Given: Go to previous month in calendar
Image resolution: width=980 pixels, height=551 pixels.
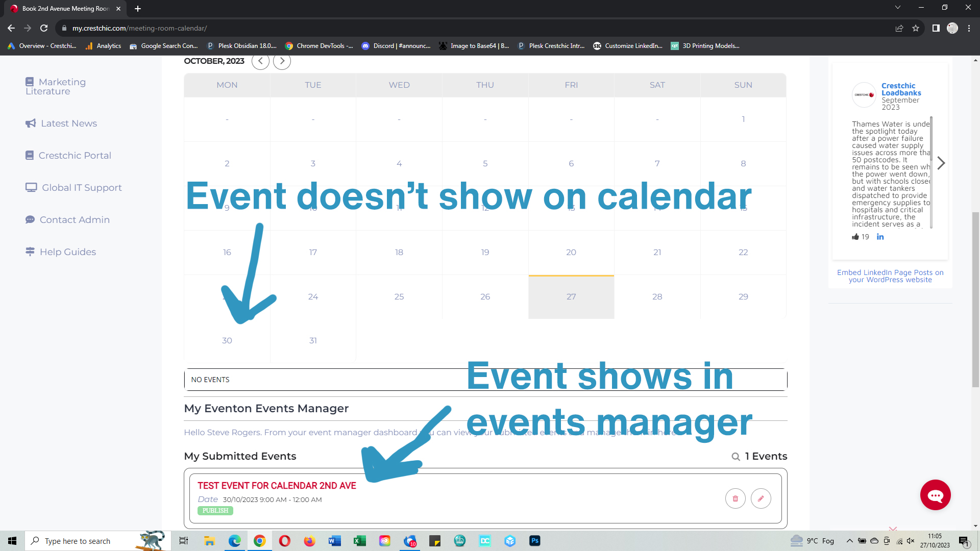Looking at the screenshot, I should pos(260,61).
